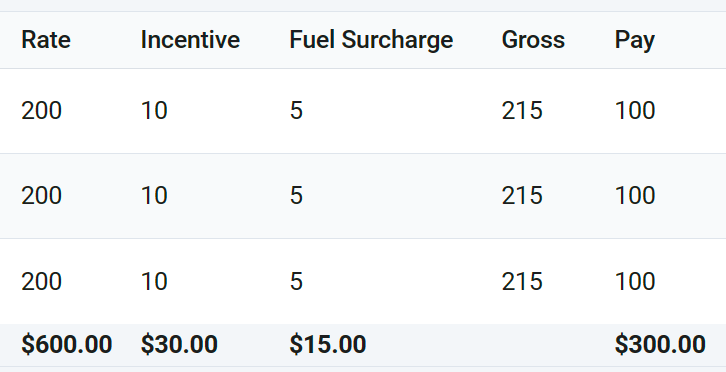
Task: Select the first row Pay value 100
Action: coord(635,111)
